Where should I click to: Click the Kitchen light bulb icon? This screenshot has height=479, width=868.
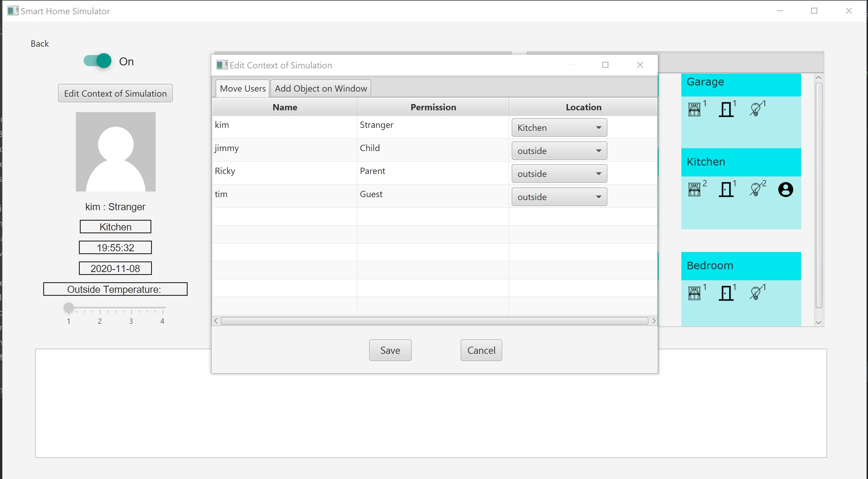click(756, 189)
